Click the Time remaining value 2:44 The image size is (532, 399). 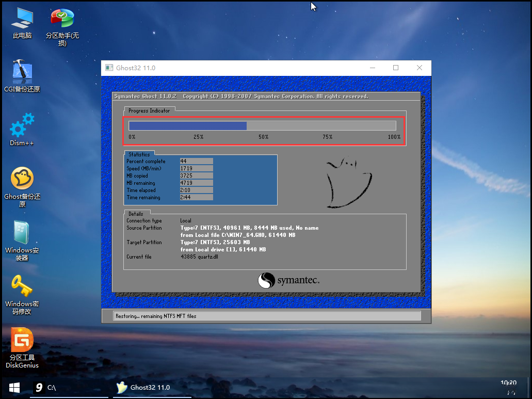point(197,197)
